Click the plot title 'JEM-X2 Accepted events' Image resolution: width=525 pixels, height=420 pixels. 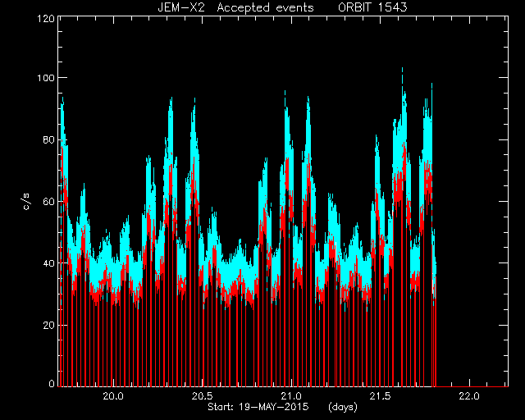tap(235, 7)
